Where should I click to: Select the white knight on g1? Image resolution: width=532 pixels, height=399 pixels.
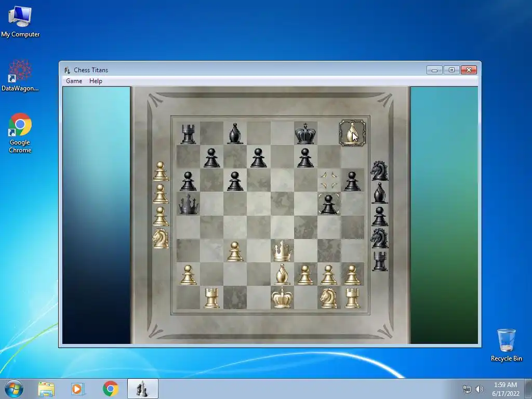328,298
